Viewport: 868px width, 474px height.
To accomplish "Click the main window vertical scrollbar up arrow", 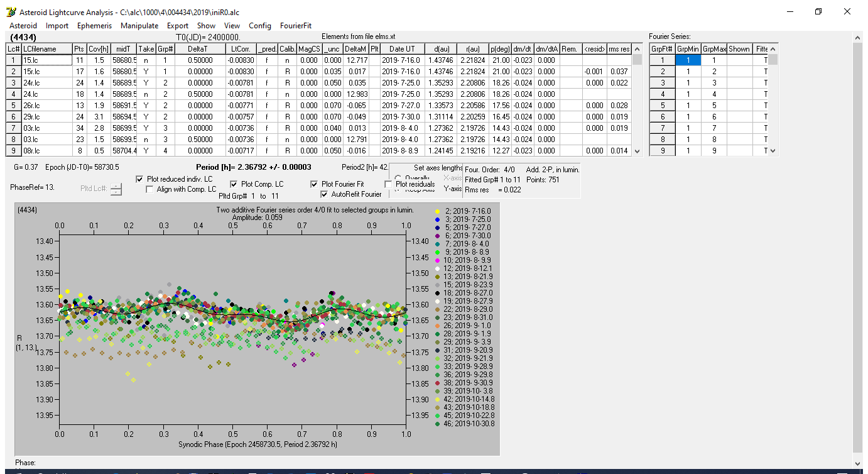I will click(858, 38).
